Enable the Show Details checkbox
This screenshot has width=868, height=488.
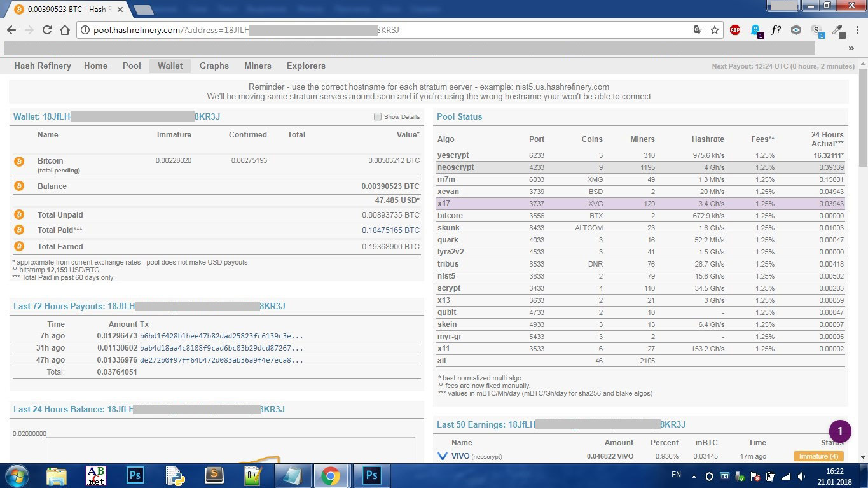click(x=378, y=117)
